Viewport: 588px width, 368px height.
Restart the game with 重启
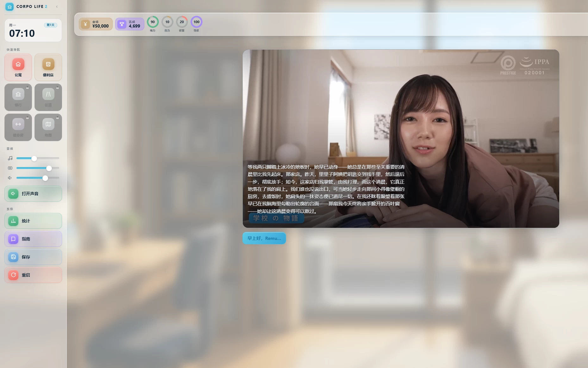point(33,275)
